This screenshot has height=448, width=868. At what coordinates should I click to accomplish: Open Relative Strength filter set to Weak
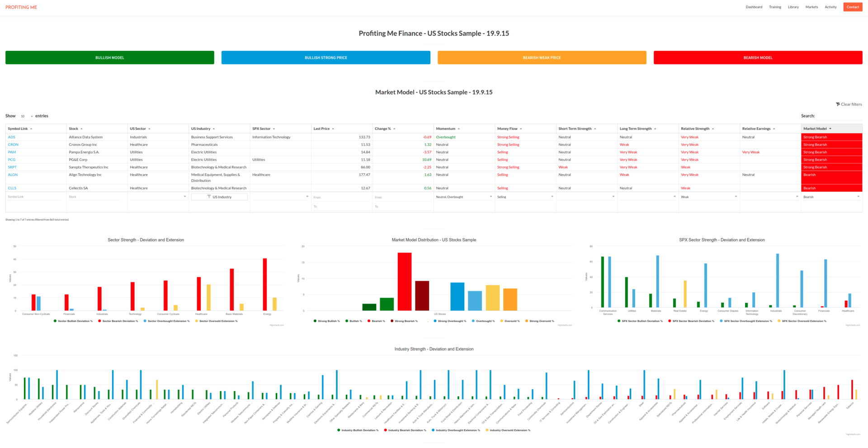(709, 197)
